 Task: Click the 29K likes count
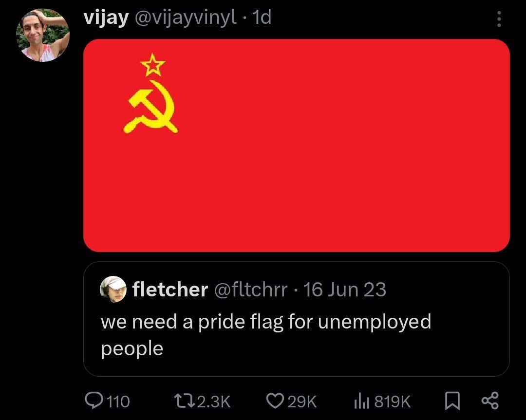(x=302, y=401)
